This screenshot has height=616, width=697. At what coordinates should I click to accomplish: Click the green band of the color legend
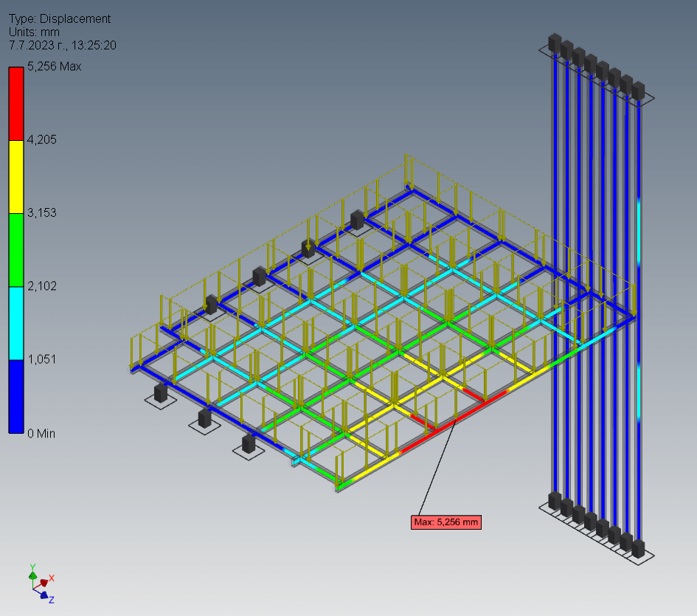pos(15,249)
